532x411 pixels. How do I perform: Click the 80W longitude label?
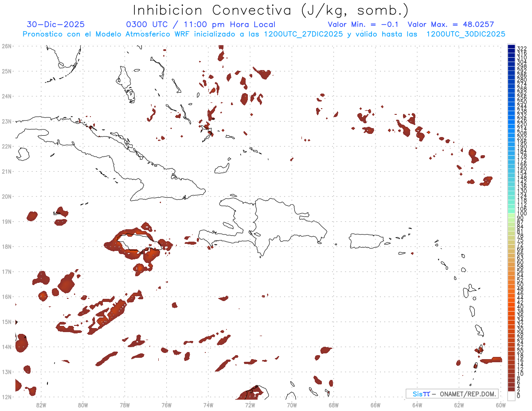point(83,405)
